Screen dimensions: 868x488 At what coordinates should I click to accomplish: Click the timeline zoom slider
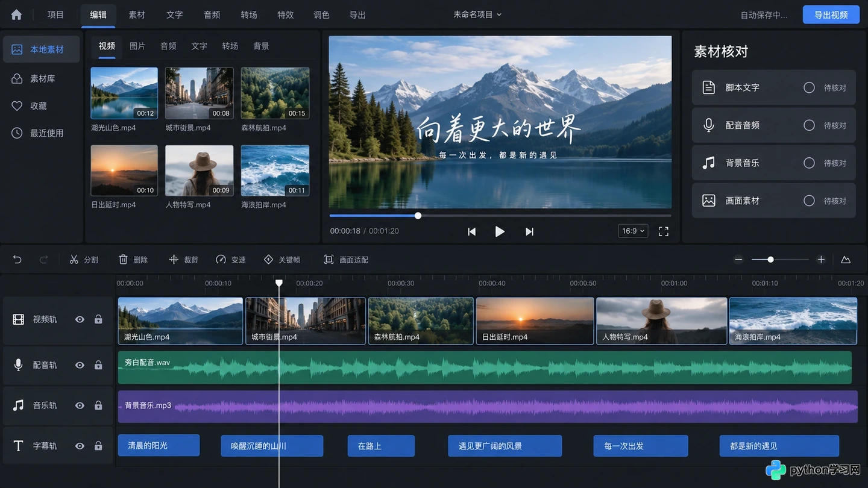[x=779, y=260]
